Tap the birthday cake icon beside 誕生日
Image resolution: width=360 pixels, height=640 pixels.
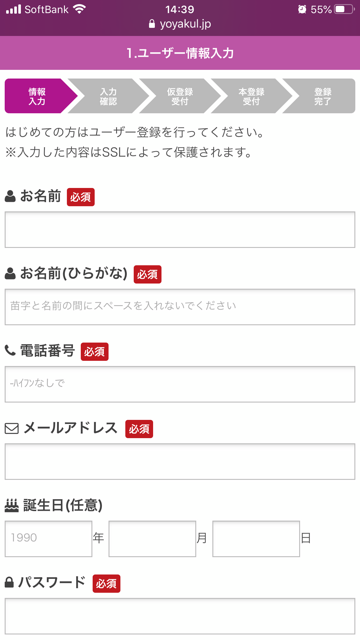[12, 506]
